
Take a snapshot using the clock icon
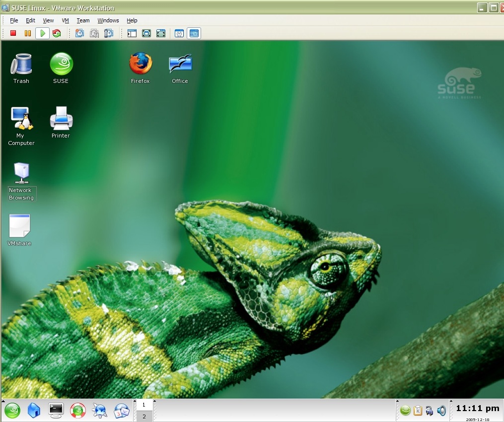pyautogui.click(x=79, y=33)
